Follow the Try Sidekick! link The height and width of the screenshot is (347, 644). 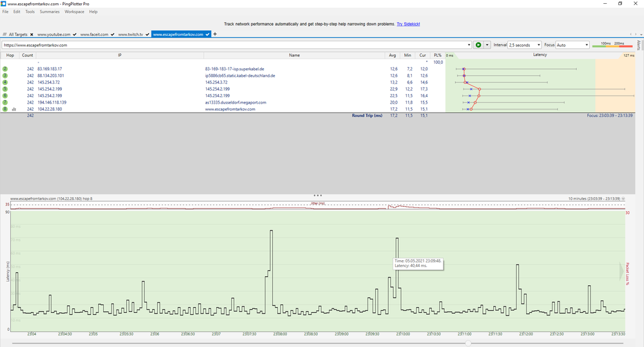click(408, 24)
